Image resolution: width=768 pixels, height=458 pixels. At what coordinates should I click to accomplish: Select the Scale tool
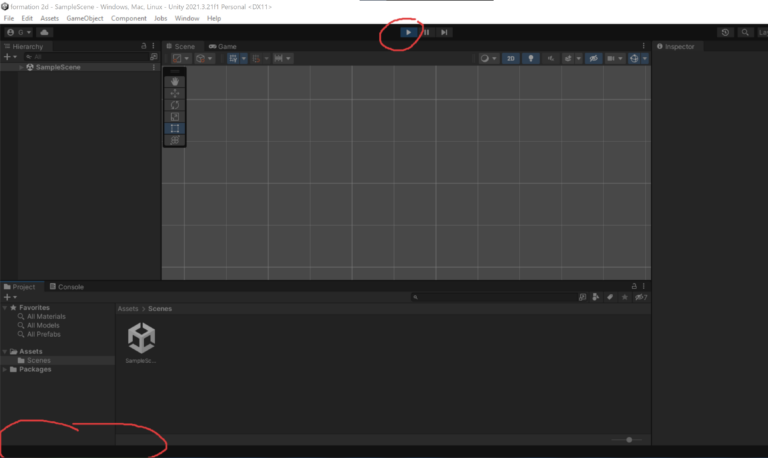[175, 117]
